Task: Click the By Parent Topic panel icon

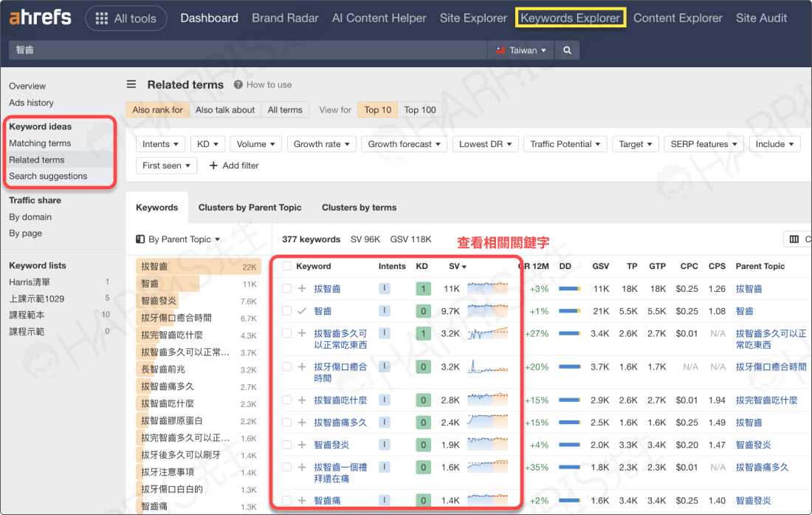Action: click(x=140, y=239)
